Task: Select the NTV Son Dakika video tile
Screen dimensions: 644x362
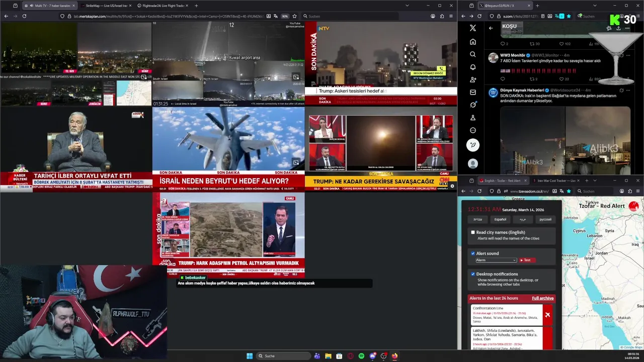Action: pos(381,63)
